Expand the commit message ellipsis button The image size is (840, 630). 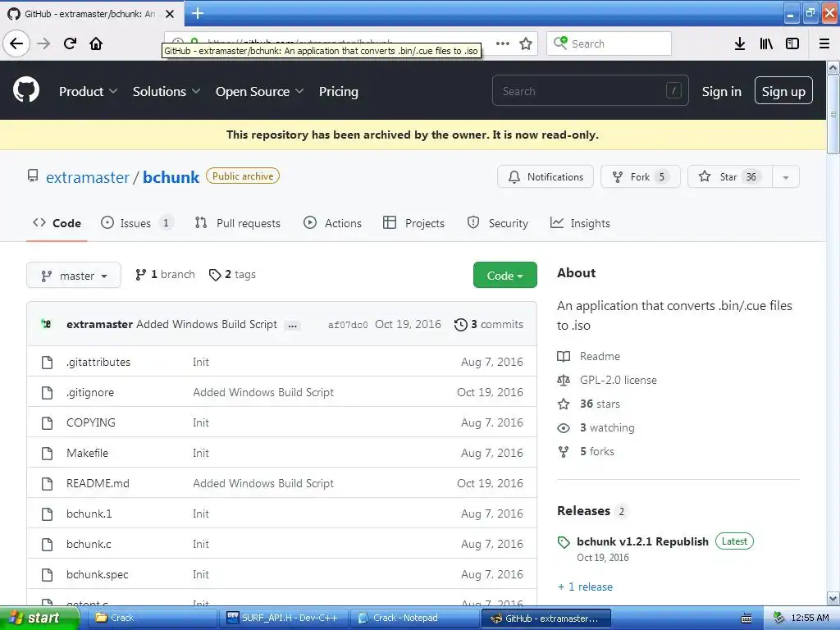pos(293,326)
